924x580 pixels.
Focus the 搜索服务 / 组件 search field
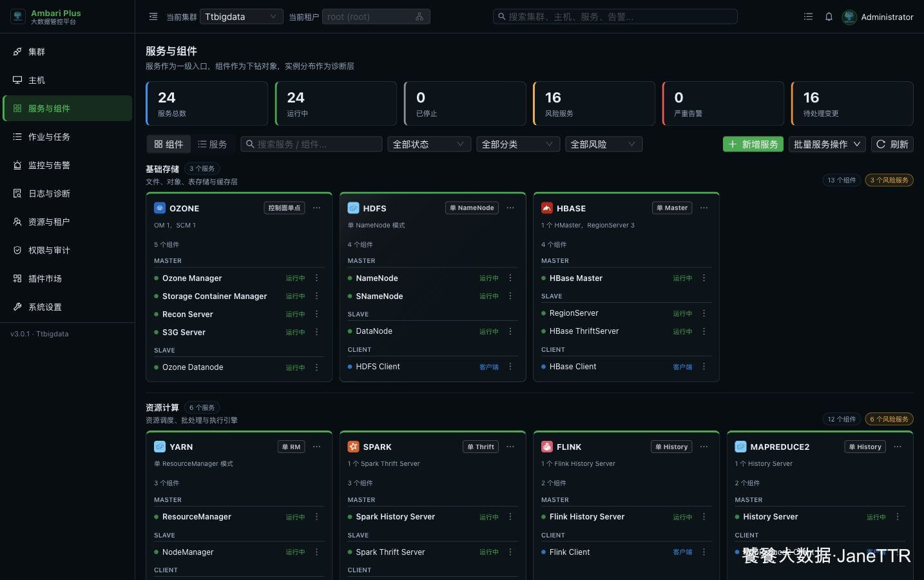click(x=311, y=144)
